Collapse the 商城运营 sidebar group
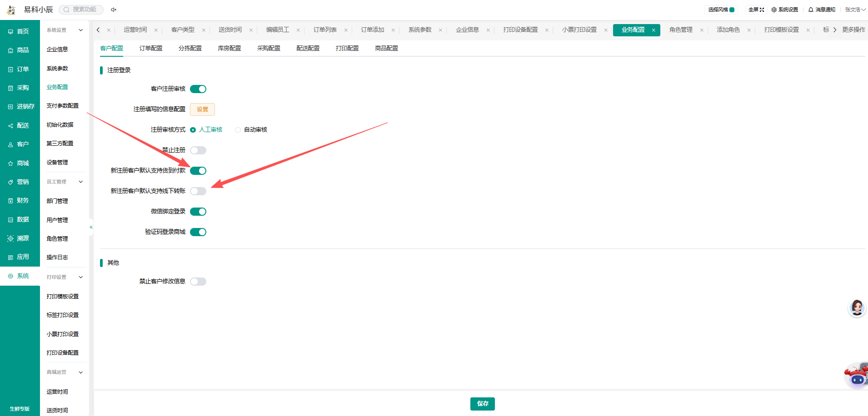The image size is (868, 416). [x=81, y=372]
